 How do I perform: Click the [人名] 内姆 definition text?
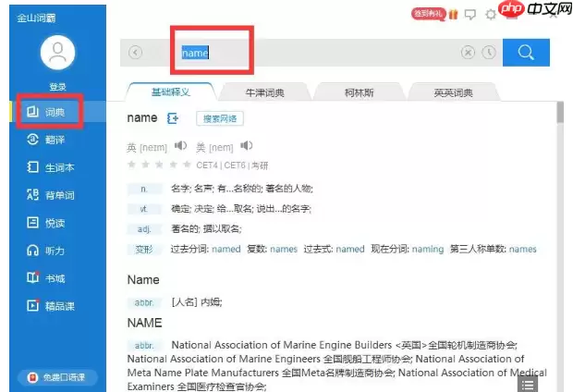[x=197, y=302]
